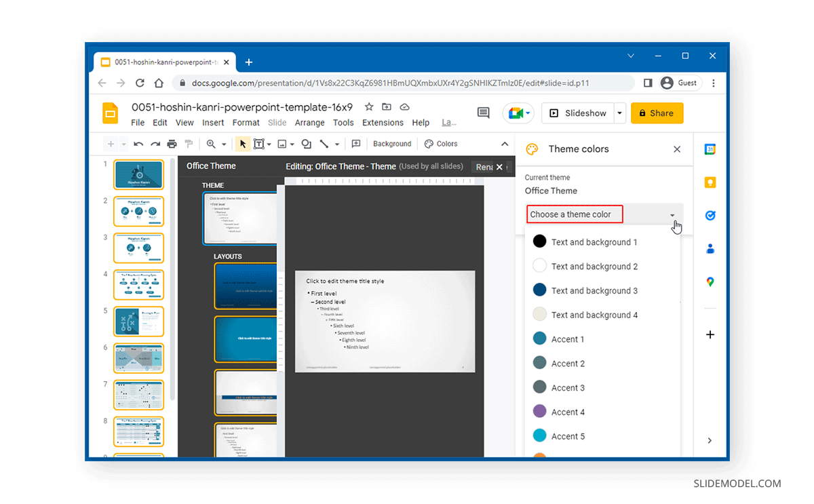
Task: Expand the Slideshow options dropdown arrow
Action: pos(619,113)
